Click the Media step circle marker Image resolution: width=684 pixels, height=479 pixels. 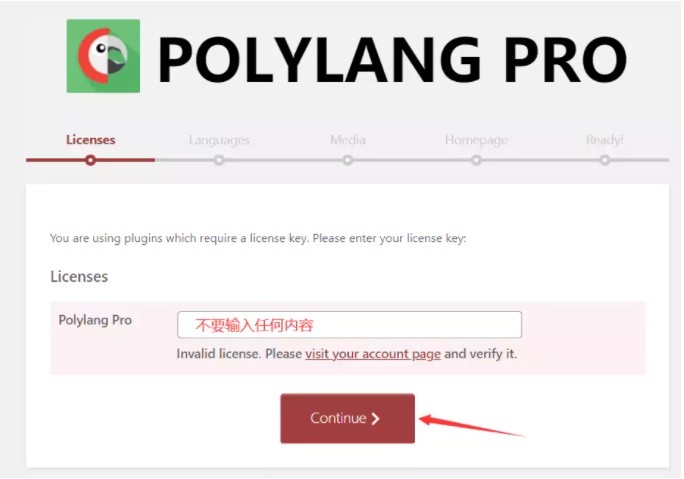[348, 160]
